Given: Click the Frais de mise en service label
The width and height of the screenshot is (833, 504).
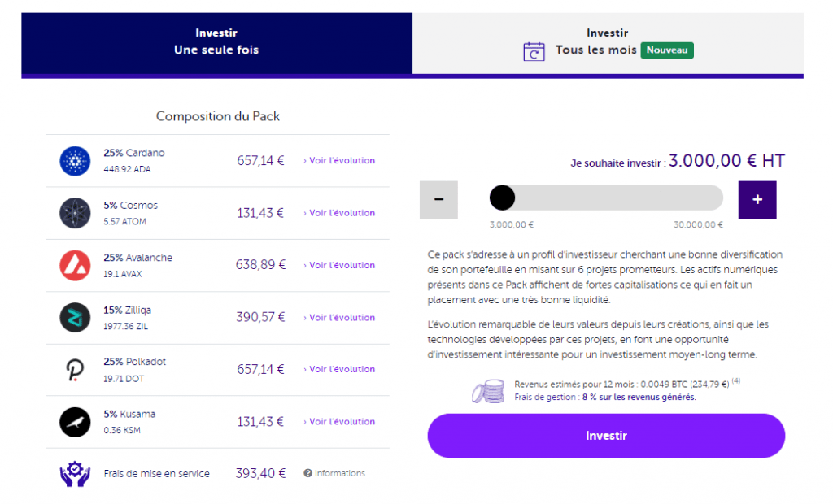Looking at the screenshot, I should (157, 473).
